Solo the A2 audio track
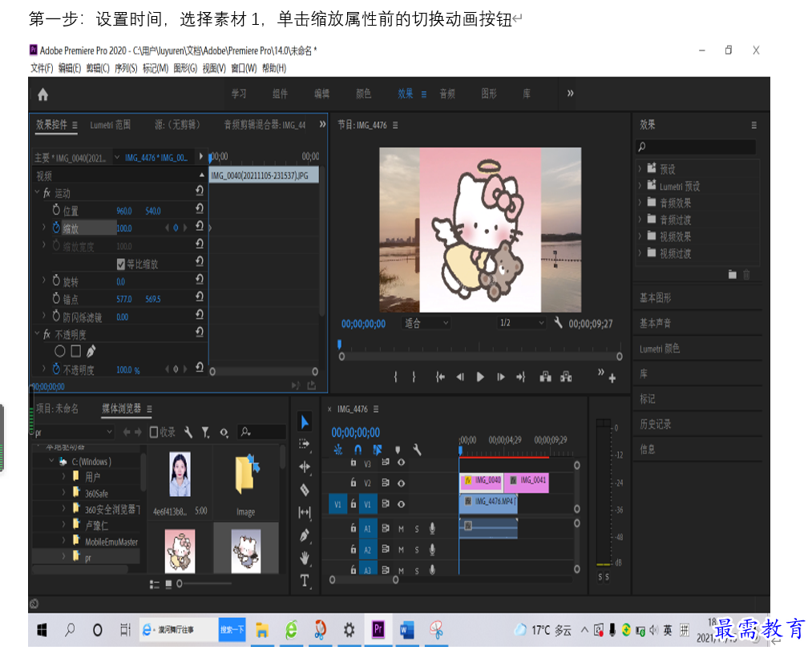Viewport: 812px width, 654px height. (416, 549)
